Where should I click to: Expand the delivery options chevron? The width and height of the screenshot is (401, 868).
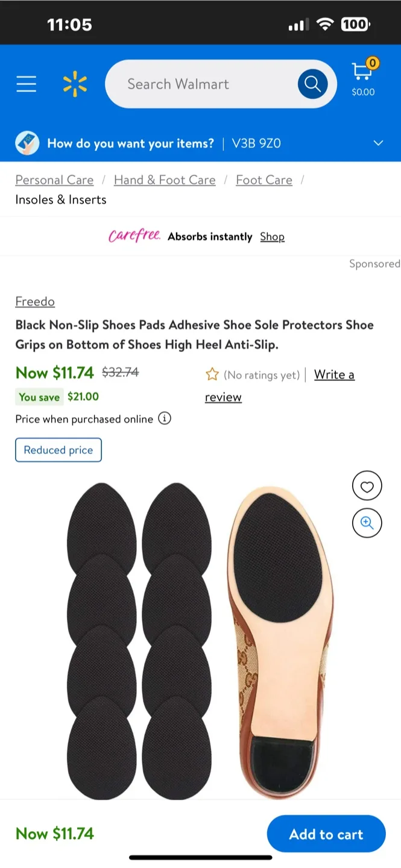pos(378,143)
